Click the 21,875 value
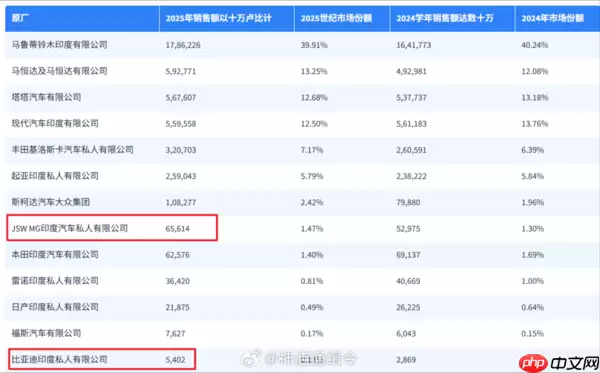Viewport: 600px width, 373px height. (178, 307)
